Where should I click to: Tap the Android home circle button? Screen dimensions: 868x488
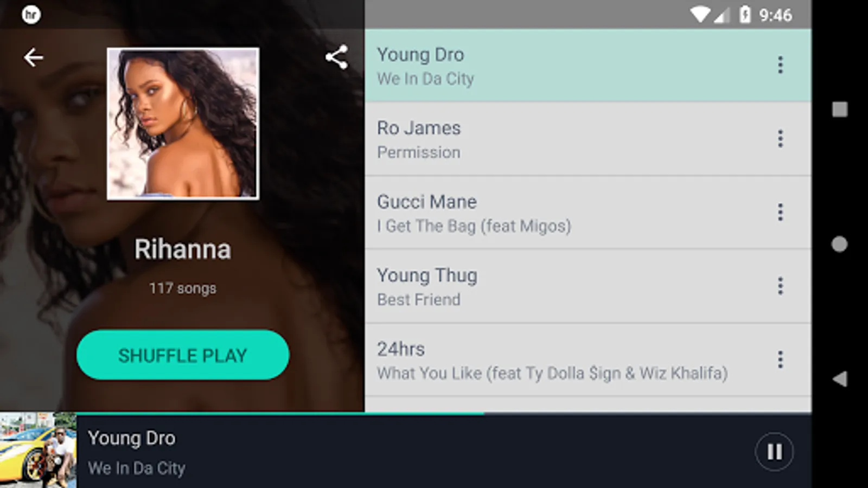839,244
